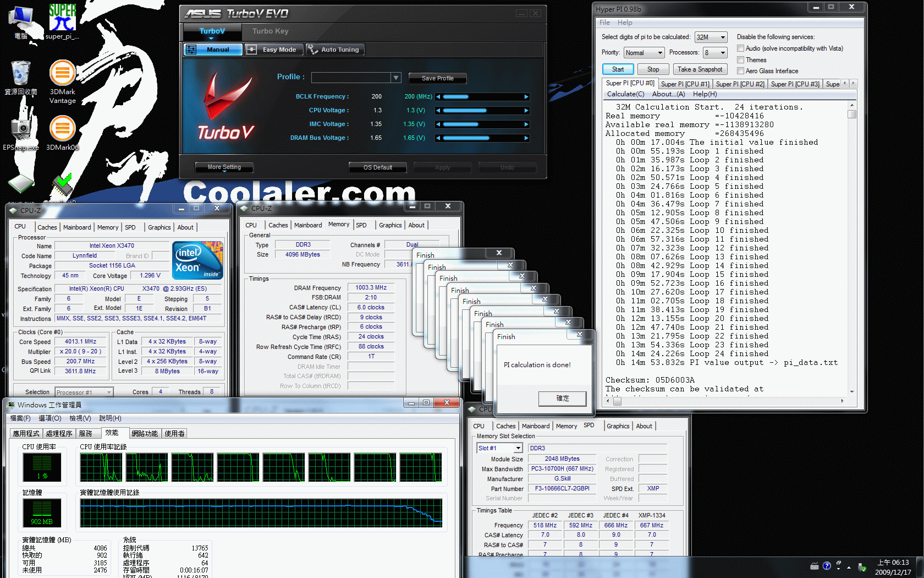Select Super PI [CPU #3] tab

795,84
